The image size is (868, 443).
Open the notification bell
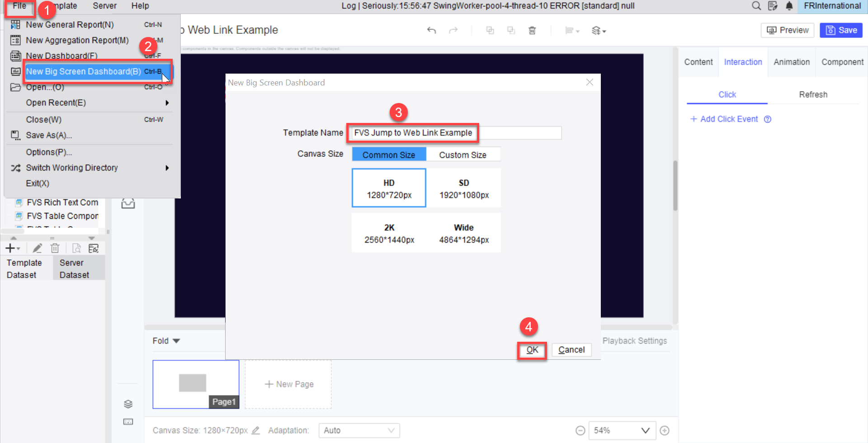(789, 6)
